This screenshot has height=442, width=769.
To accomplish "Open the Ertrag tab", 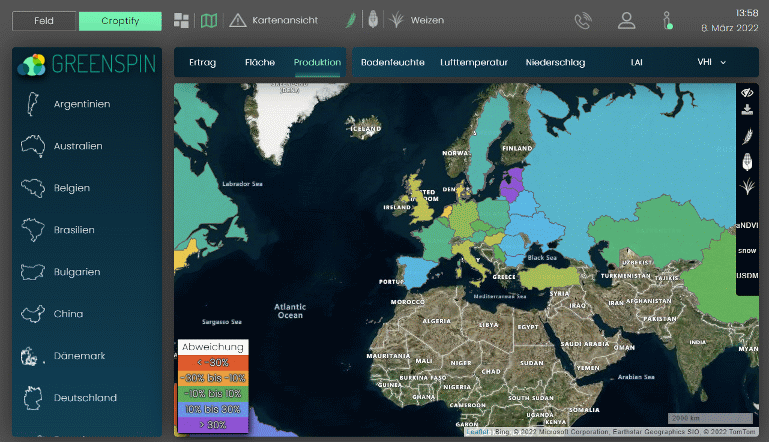I will tap(202, 62).
